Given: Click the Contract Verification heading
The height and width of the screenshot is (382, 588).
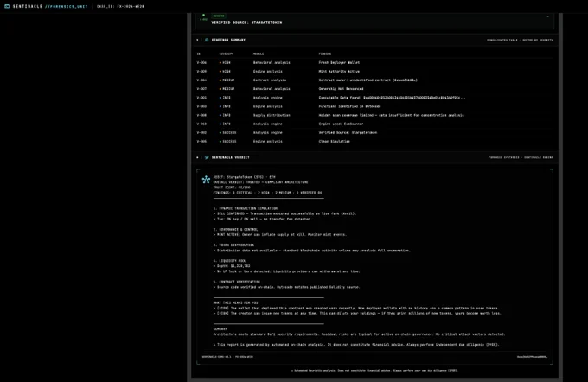Looking at the screenshot, I should click(237, 282).
